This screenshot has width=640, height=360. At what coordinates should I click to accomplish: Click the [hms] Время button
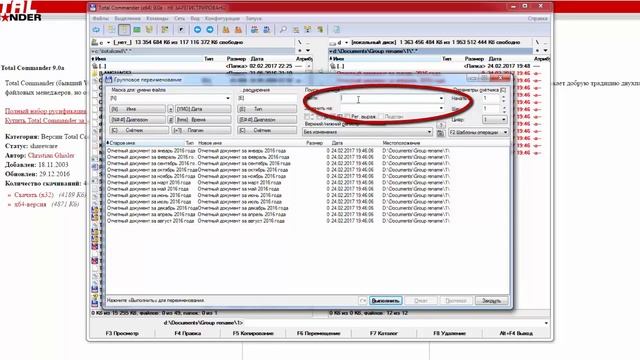pos(203,120)
